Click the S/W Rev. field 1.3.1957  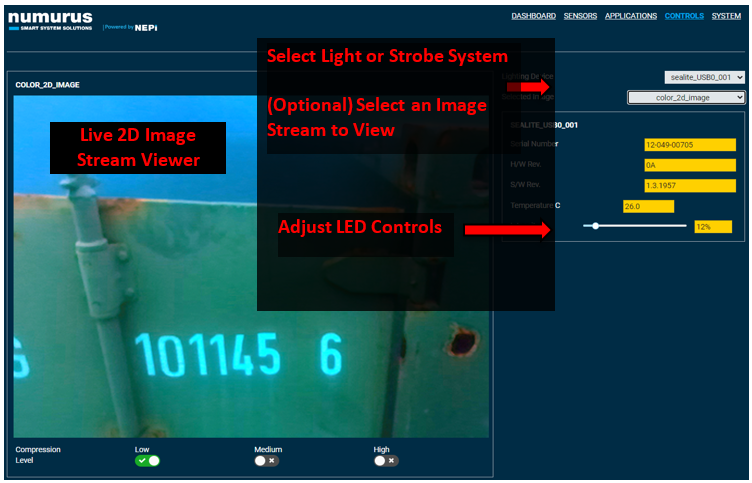pos(690,186)
